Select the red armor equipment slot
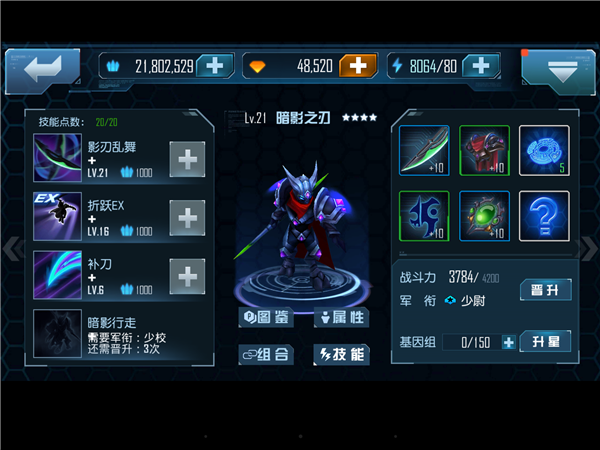The width and height of the screenshot is (600, 450). tap(484, 150)
